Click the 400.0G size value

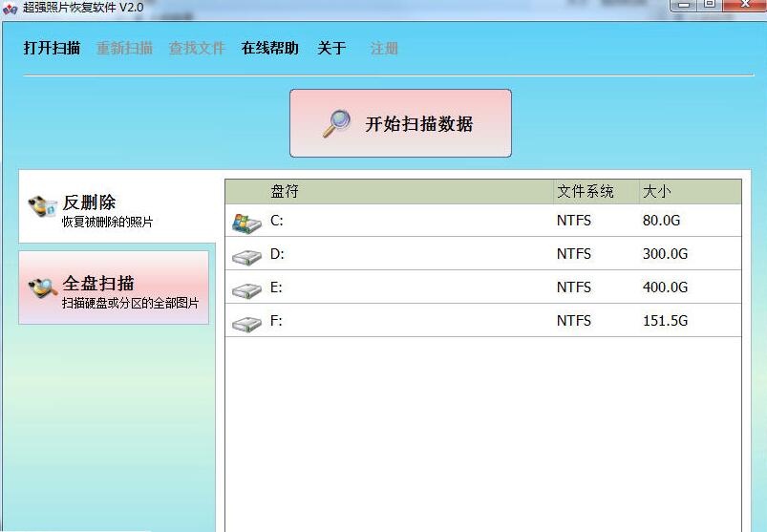665,287
